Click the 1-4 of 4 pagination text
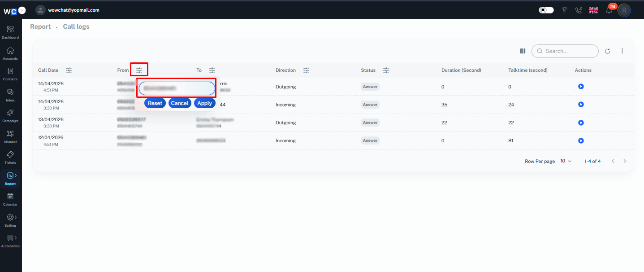This screenshot has height=272, width=644. pyautogui.click(x=592, y=161)
